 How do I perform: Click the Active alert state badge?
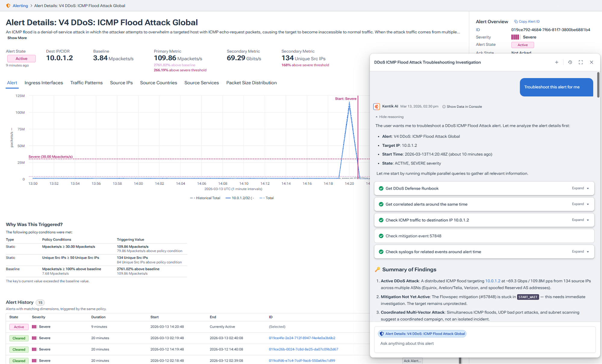pos(21,58)
